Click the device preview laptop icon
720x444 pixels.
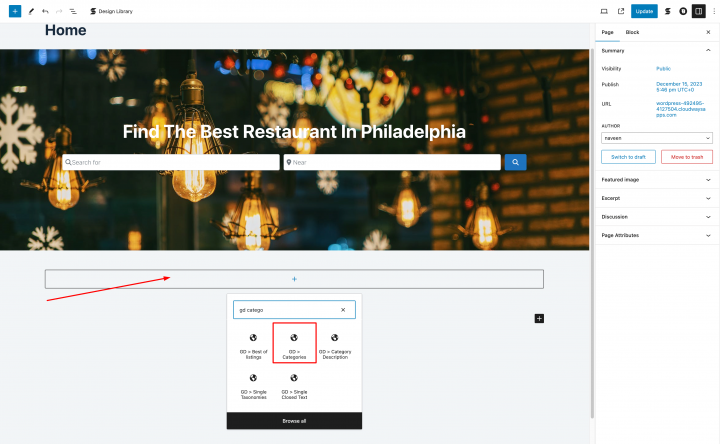pos(604,11)
